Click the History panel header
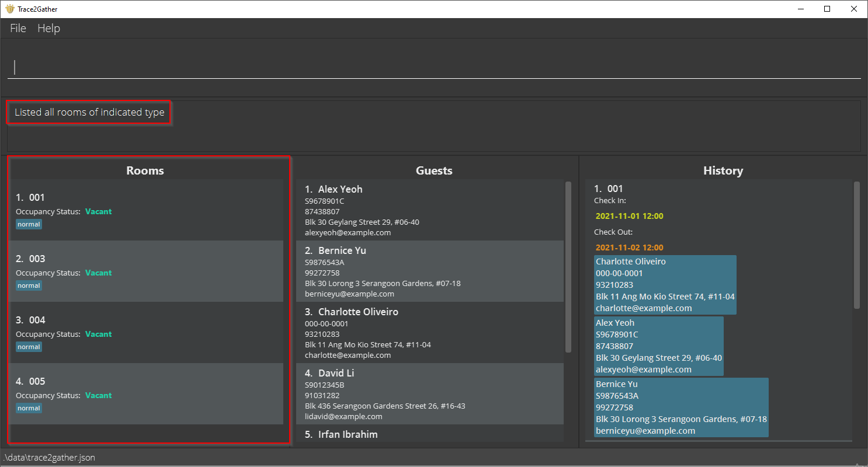 [x=723, y=170]
